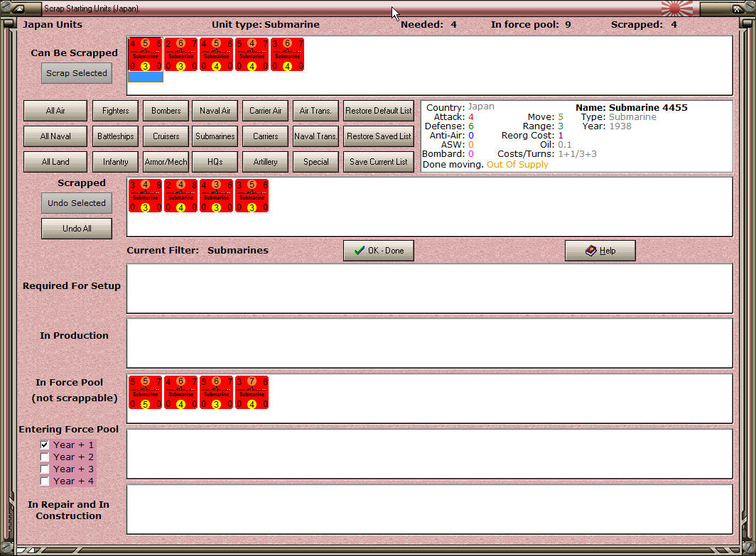The width and height of the screenshot is (756, 556).
Task: Select the highlighted 4-5-6 submarine with range 3
Action: point(146,55)
